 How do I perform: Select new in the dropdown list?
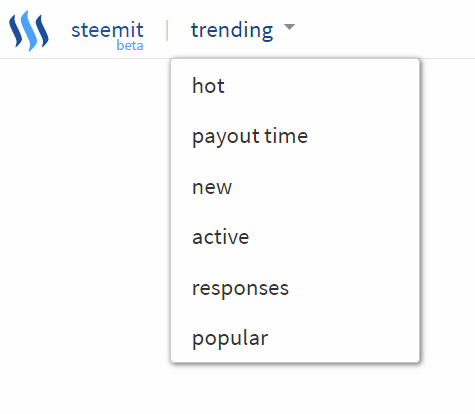click(x=212, y=187)
